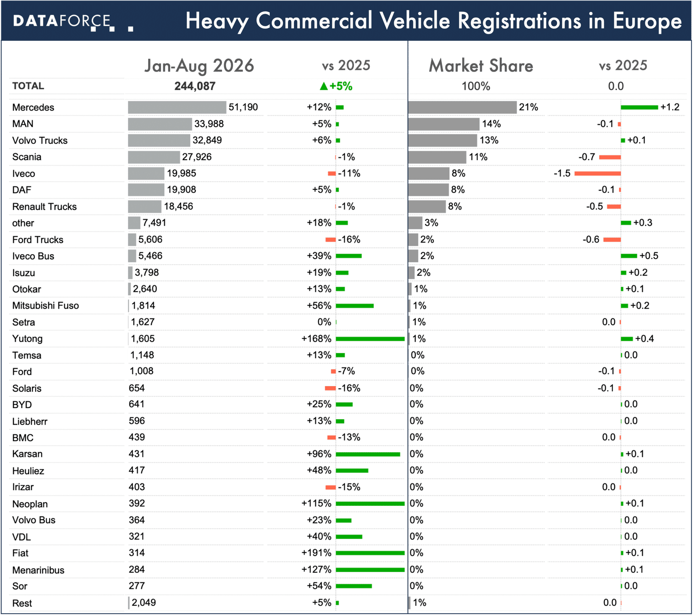Click Isuzu registrations value 3,798
The width and height of the screenshot is (696, 616).
coord(147,272)
